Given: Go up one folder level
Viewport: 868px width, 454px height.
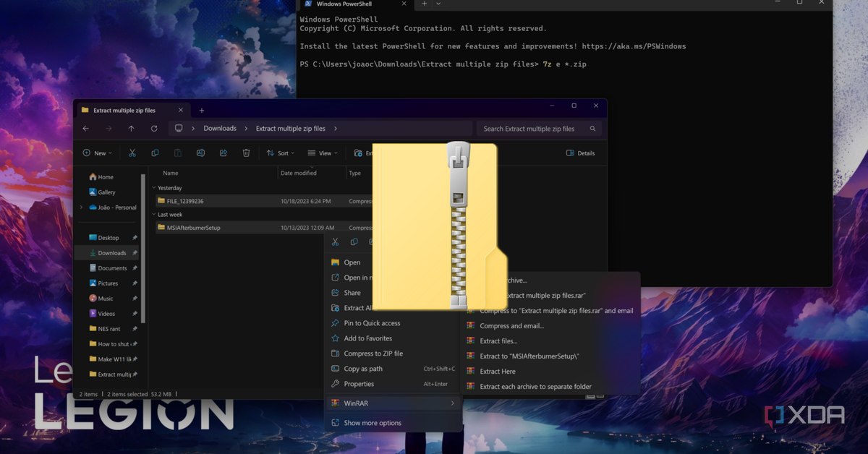Looking at the screenshot, I should click(131, 129).
